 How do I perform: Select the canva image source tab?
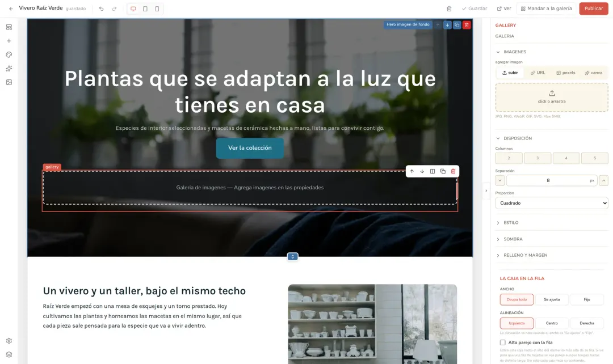pyautogui.click(x=594, y=73)
